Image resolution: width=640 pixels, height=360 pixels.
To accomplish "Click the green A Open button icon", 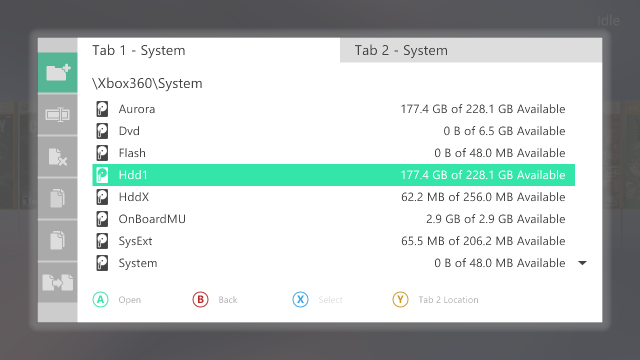I will 100,300.
